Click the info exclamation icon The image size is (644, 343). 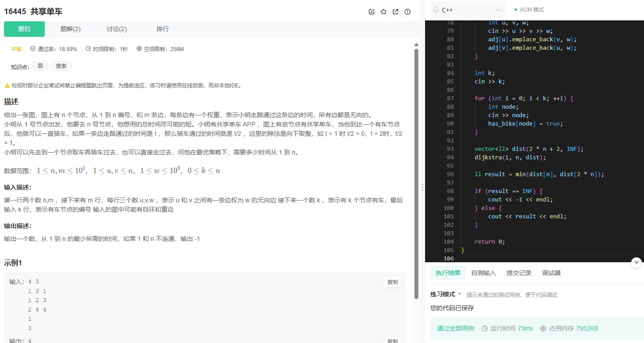tap(407, 12)
